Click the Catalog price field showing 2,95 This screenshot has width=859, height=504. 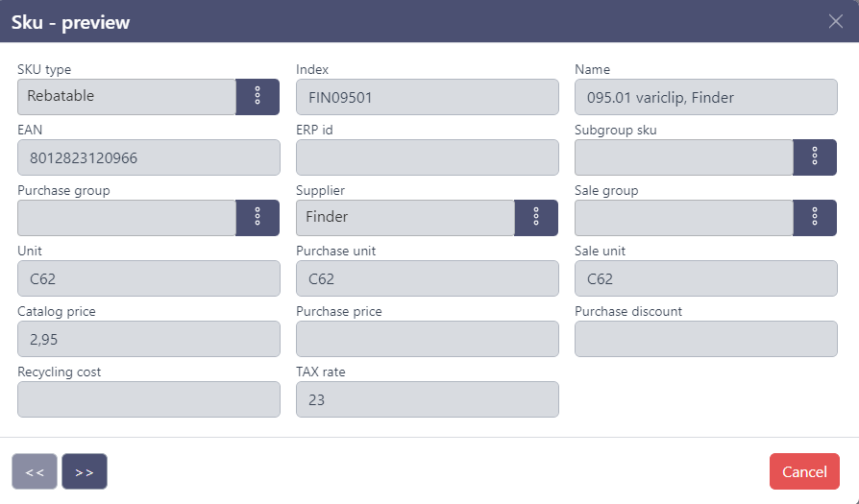[149, 339]
